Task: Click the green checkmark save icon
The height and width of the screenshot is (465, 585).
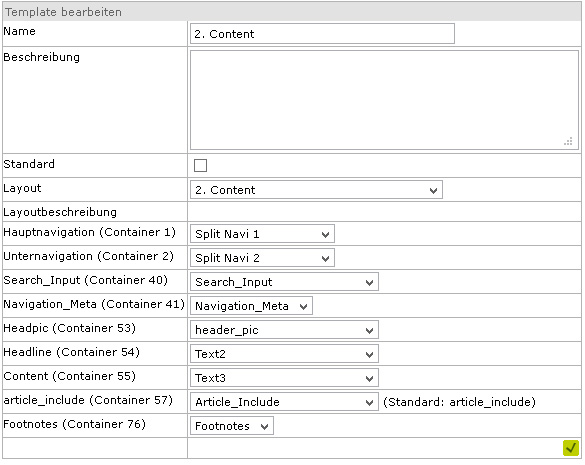Action: pyautogui.click(x=570, y=448)
